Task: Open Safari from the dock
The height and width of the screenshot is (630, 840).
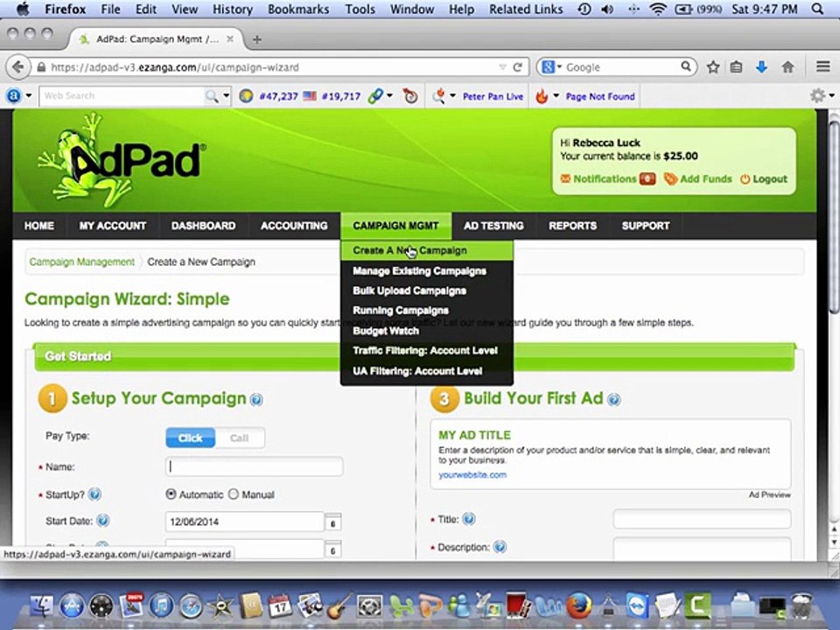Action: coord(190,606)
